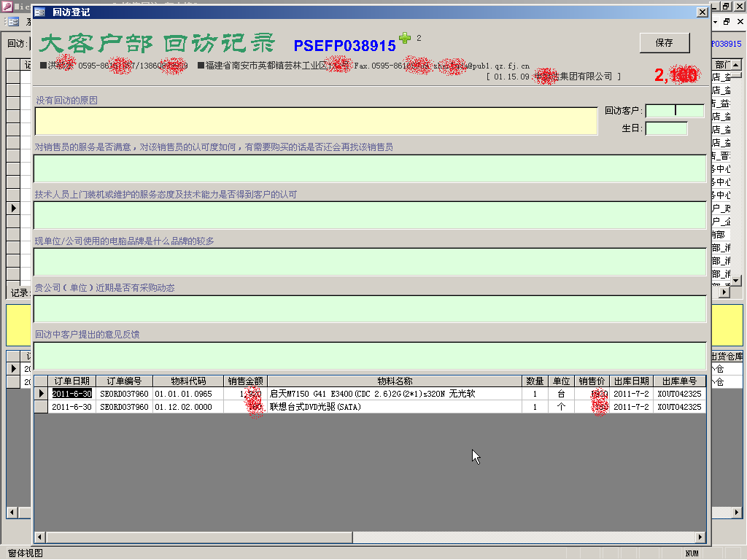Click the 出库单号 column header
Image resolution: width=747 pixels, height=560 pixels.
pyautogui.click(x=679, y=381)
